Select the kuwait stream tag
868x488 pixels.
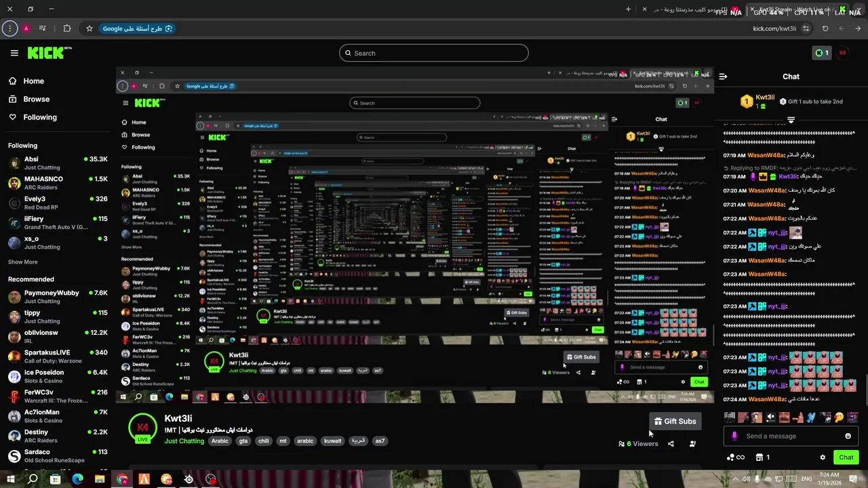coord(333,441)
